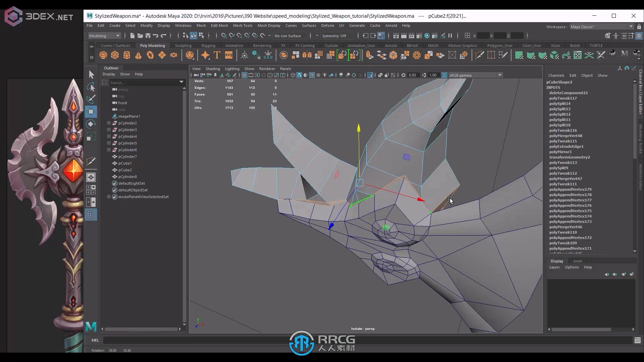Click the sRGB gamma dropdown

(x=476, y=75)
